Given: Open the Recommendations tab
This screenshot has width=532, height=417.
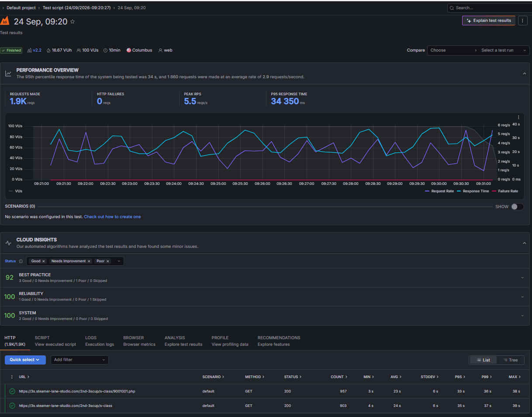Looking at the screenshot, I should tap(279, 341).
